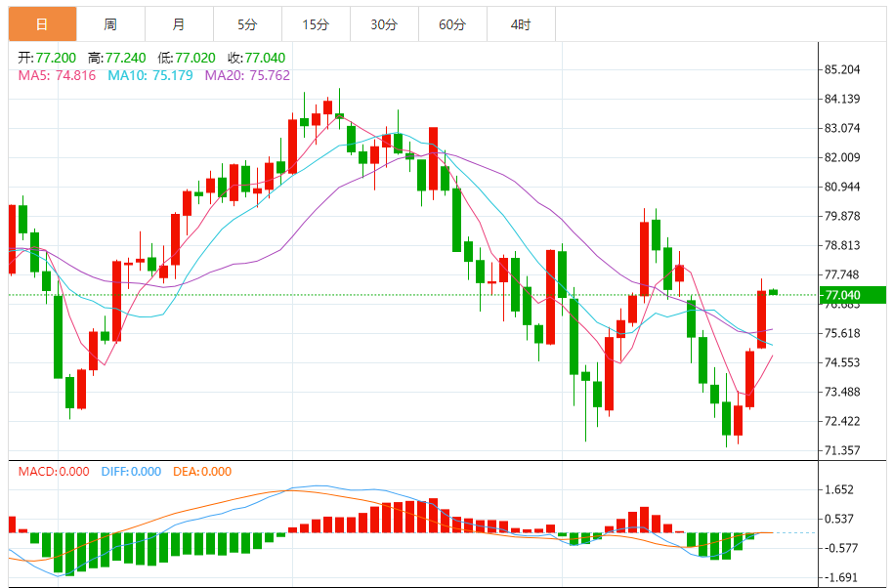
Task: Click the 74.553 price axis label
Action: [842, 362]
